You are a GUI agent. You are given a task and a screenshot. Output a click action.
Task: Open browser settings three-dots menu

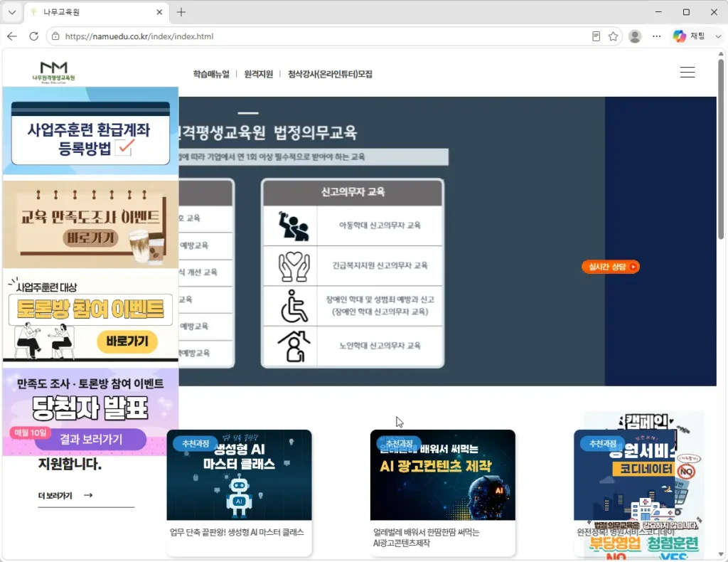click(x=656, y=36)
